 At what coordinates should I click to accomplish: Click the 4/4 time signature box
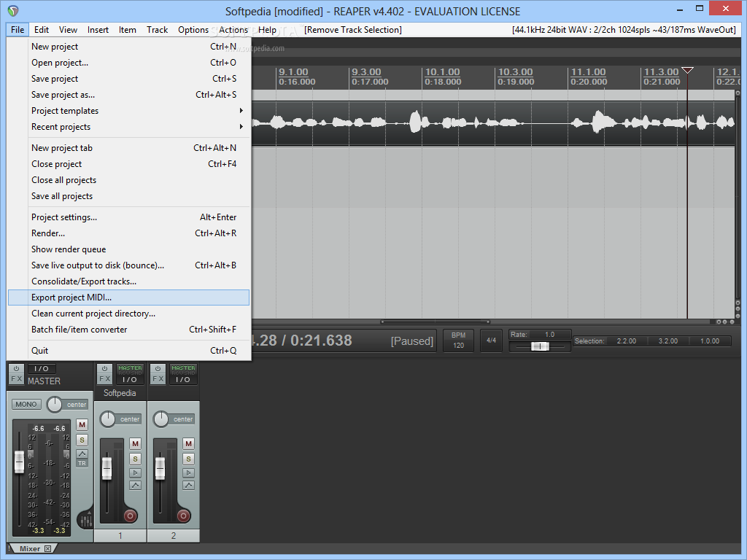click(491, 341)
